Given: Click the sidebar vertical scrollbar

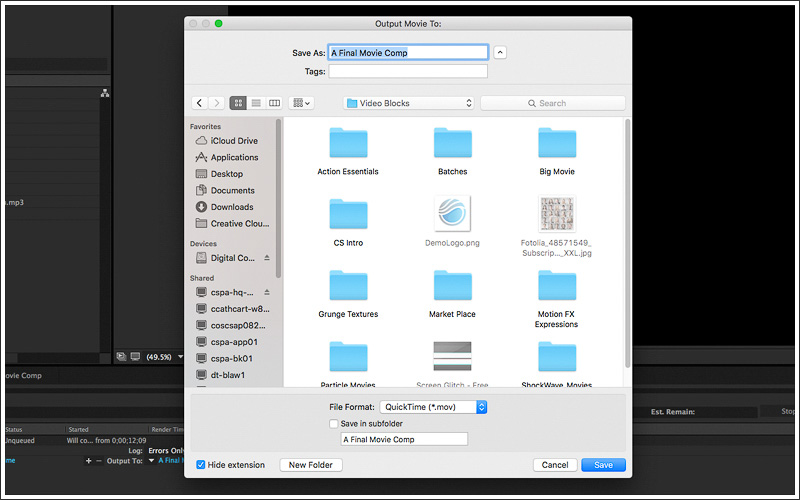Looking at the screenshot, I should tap(279, 199).
